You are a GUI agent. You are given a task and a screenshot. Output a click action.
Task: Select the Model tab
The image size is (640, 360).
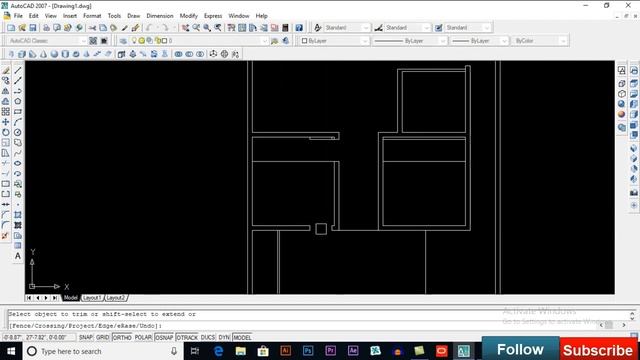coord(71,298)
